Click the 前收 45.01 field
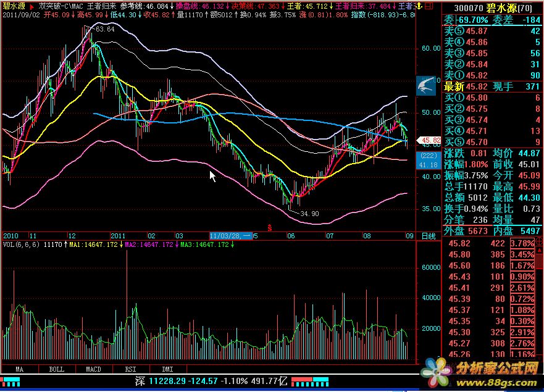 click(x=516, y=164)
